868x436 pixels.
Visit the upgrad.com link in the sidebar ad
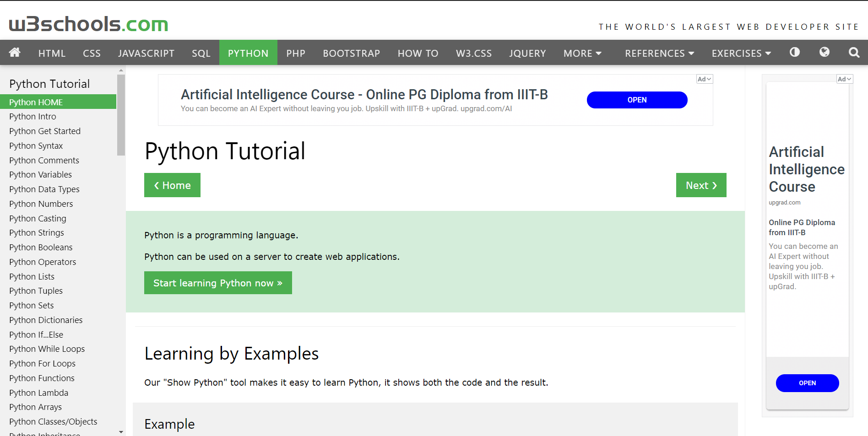(x=784, y=202)
